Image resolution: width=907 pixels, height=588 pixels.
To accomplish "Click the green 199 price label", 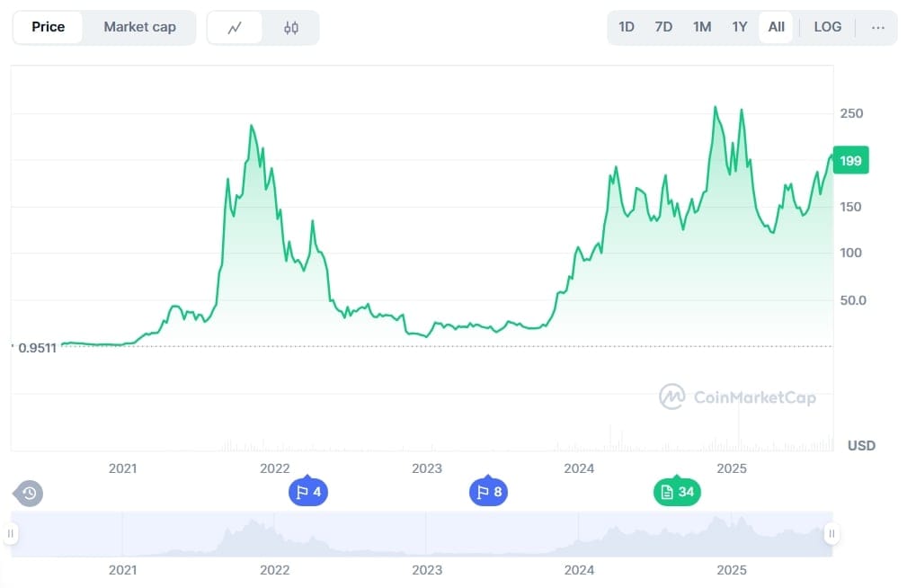I will [849, 160].
